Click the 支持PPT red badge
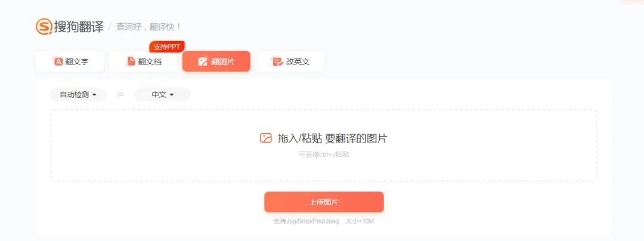Viewport: 644px width, 241px height. (167, 47)
